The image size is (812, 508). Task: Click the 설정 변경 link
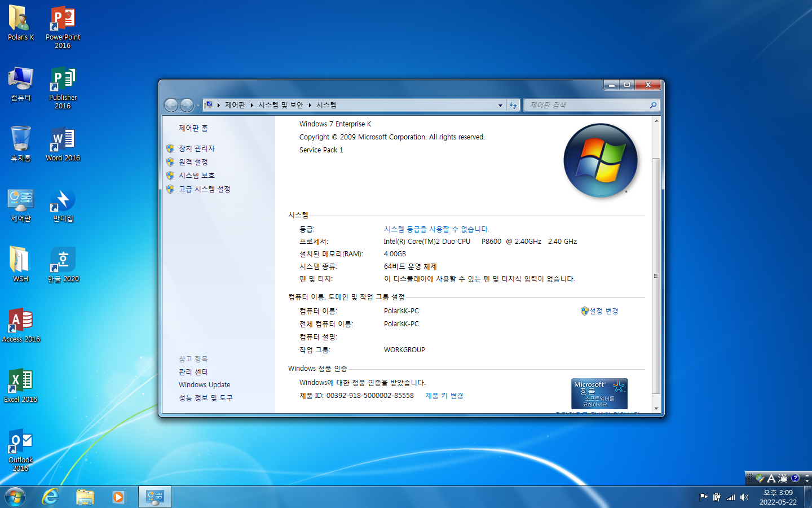pyautogui.click(x=604, y=311)
